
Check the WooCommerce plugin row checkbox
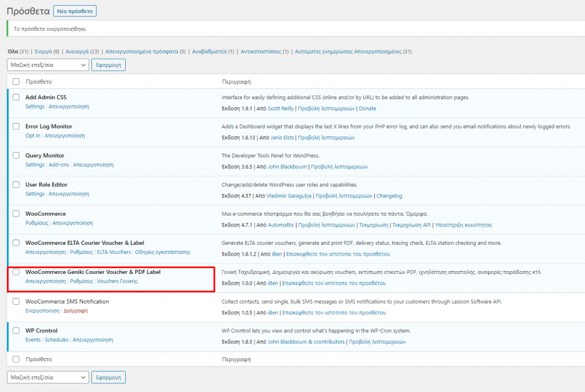pos(16,213)
